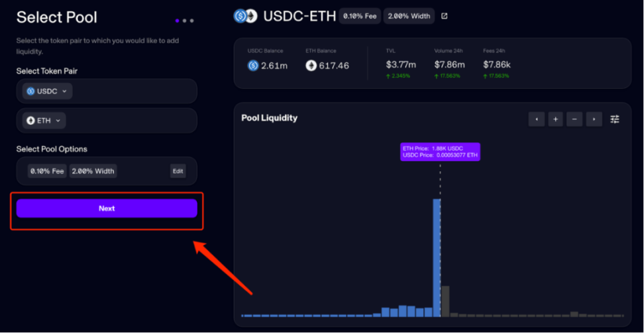This screenshot has height=333, width=644.
Task: Zoom out chart with minus button
Action: [575, 119]
